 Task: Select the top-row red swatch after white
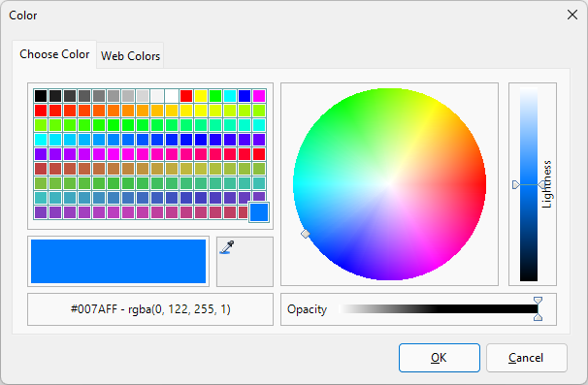pos(186,96)
